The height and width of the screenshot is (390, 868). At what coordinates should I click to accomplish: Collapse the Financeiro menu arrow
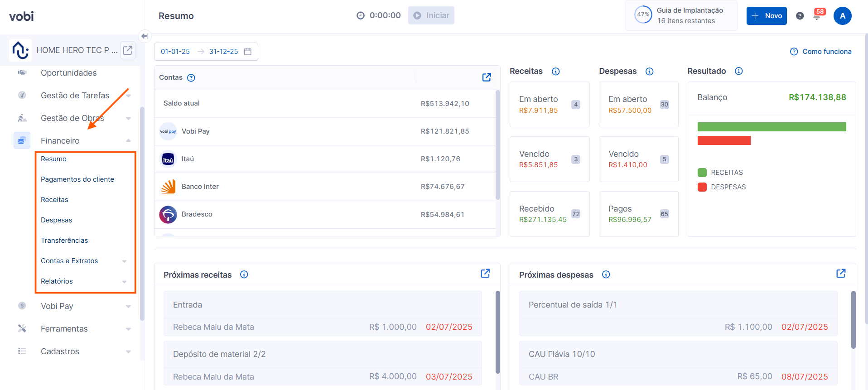(x=129, y=140)
